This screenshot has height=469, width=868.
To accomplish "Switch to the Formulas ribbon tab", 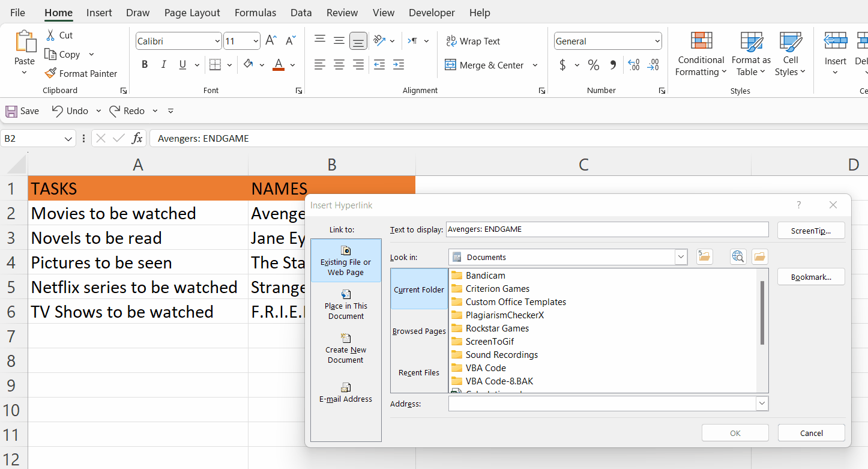I will pyautogui.click(x=255, y=12).
